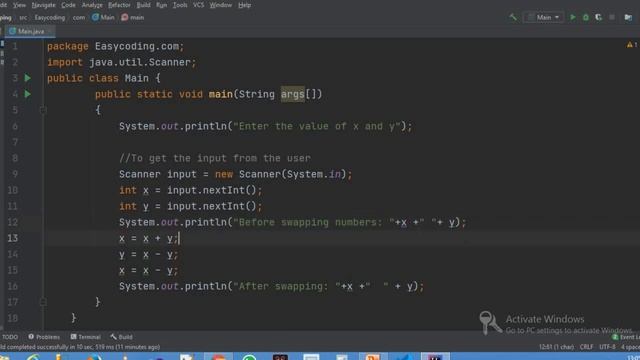Click the "After swapping: " string on line 16
640x360 pixels.
click(x=287, y=286)
